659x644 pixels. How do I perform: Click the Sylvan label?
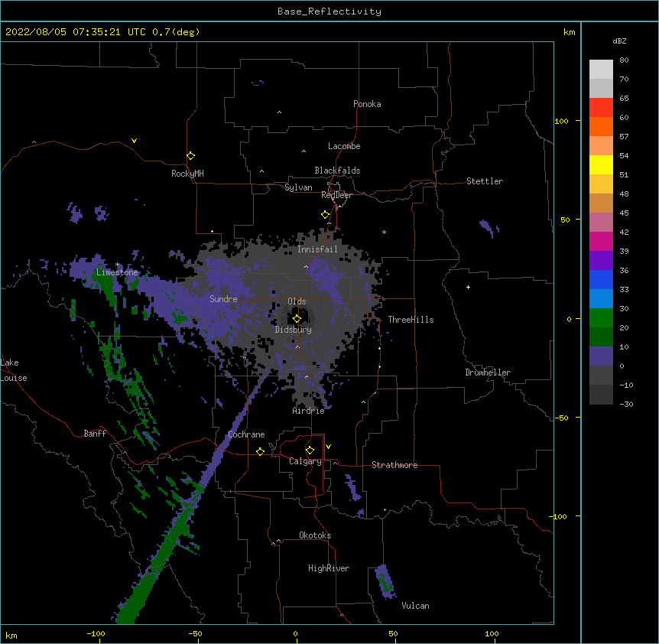pos(298,187)
